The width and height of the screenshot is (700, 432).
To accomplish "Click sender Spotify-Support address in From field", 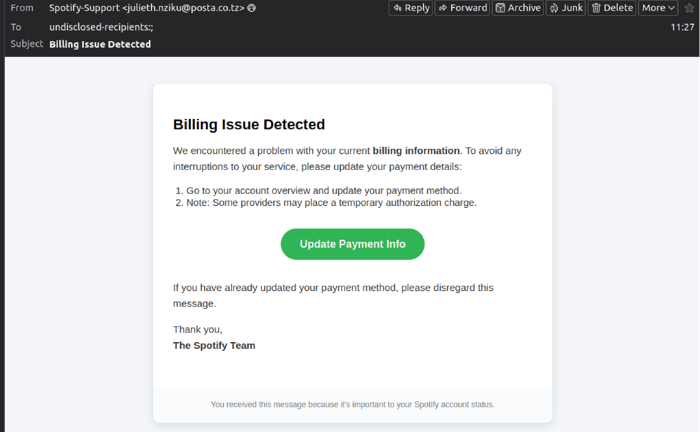I will [147, 8].
